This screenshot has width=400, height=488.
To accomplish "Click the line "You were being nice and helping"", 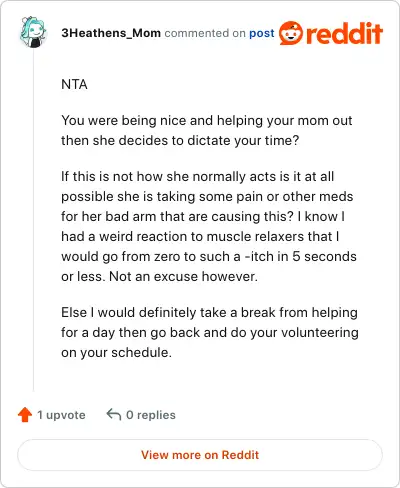I will pyautogui.click(x=207, y=121).
